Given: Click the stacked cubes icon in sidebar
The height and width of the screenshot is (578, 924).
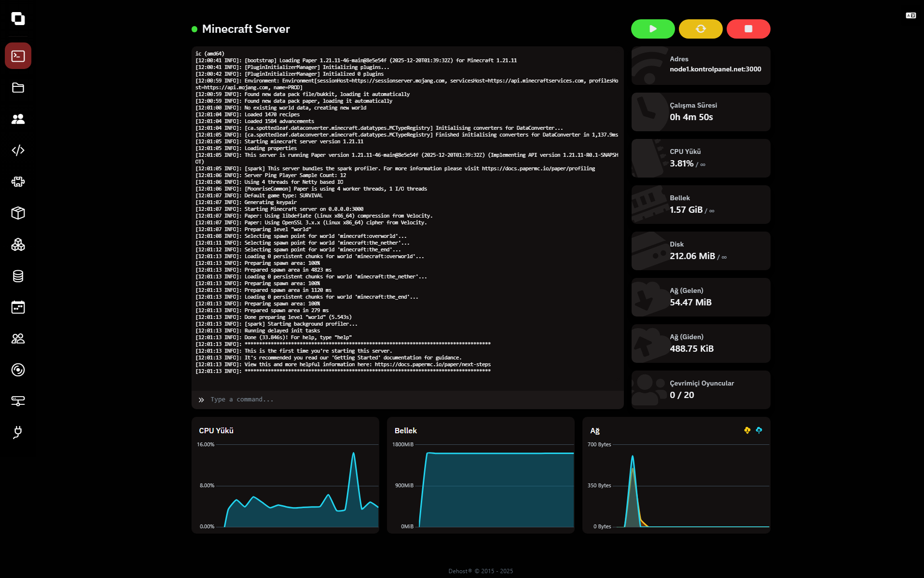Looking at the screenshot, I should (18, 245).
